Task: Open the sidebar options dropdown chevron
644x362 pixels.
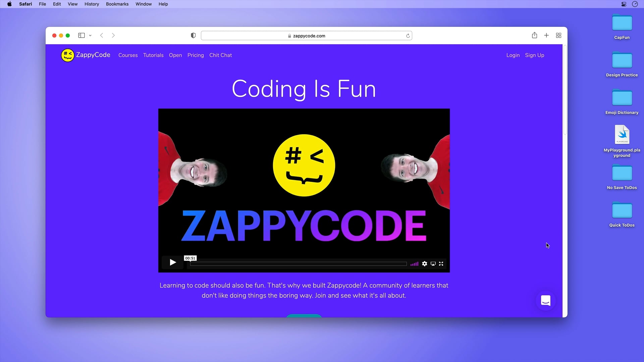Action: click(90, 36)
